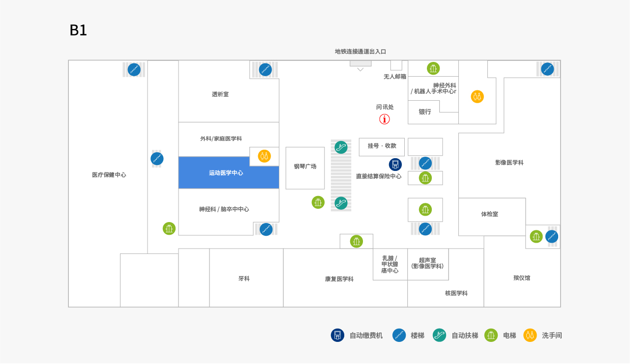Click the elevator icon below 钢琴广场
Viewport: 630px width, 364px height.
point(318,202)
